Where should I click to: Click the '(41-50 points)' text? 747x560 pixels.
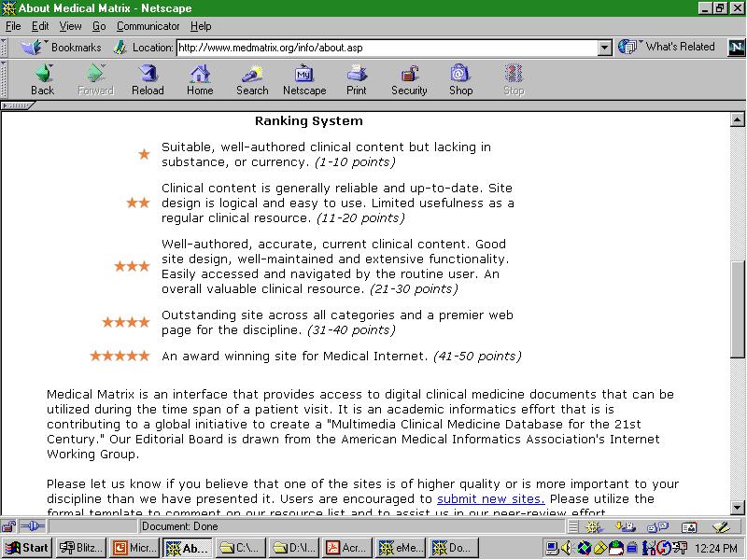coord(477,357)
